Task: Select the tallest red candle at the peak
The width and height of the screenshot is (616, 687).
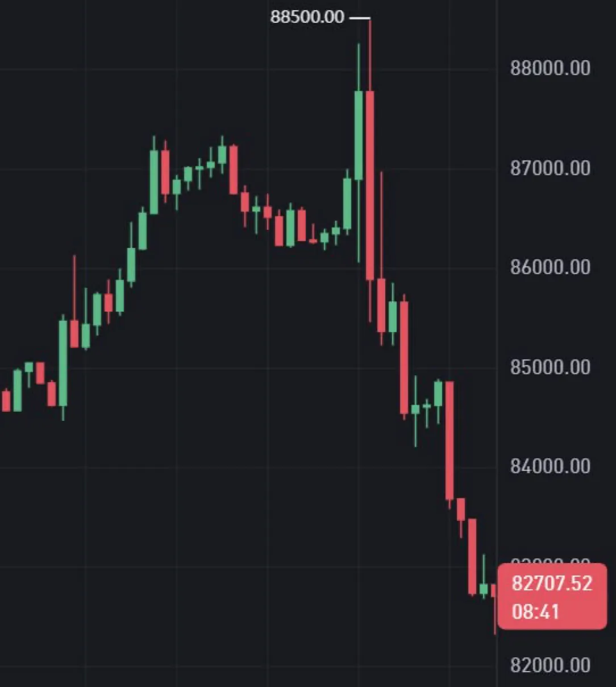Action: tap(370, 185)
